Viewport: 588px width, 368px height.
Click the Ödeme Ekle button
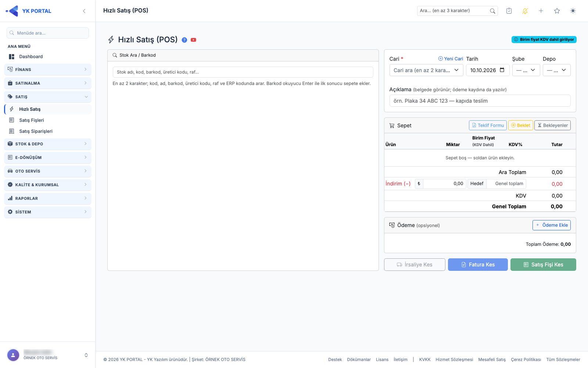(x=552, y=225)
